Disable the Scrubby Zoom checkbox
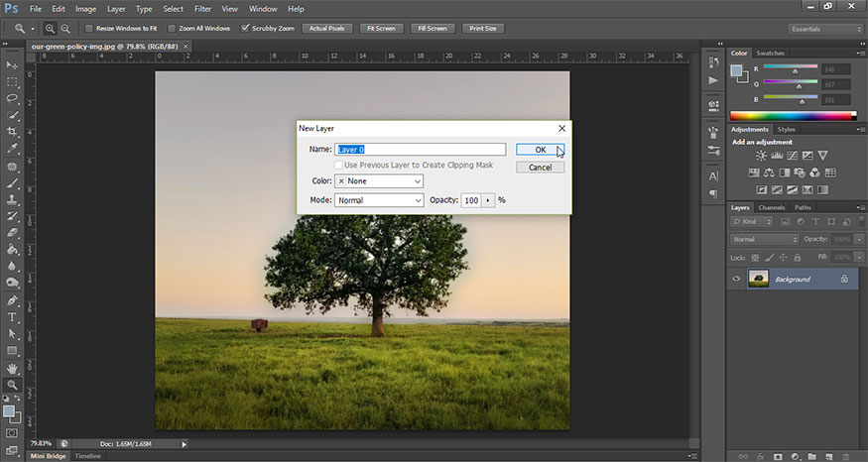This screenshot has width=868, height=462. pos(246,29)
